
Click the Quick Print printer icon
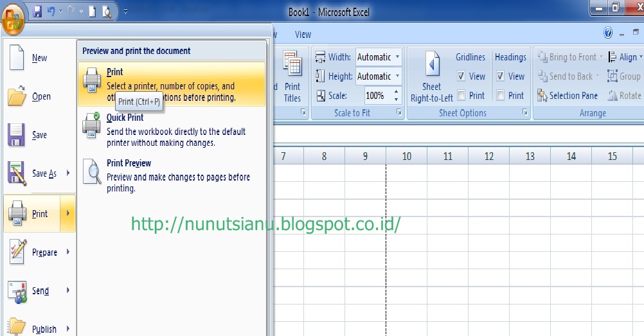click(x=92, y=125)
